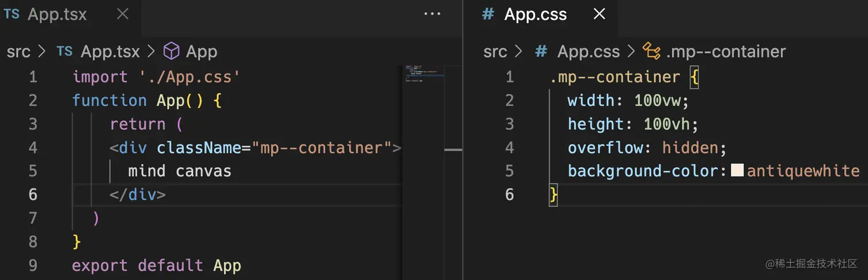Image resolution: width=868 pixels, height=280 pixels.
Task: Click the hash file icon in right breadcrumb
Action: click(541, 52)
